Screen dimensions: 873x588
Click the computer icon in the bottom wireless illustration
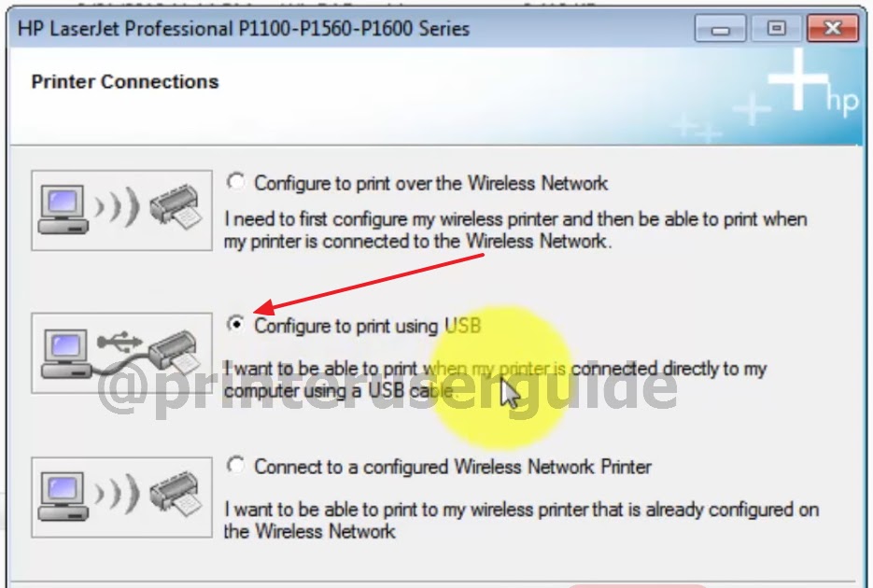coord(63,497)
